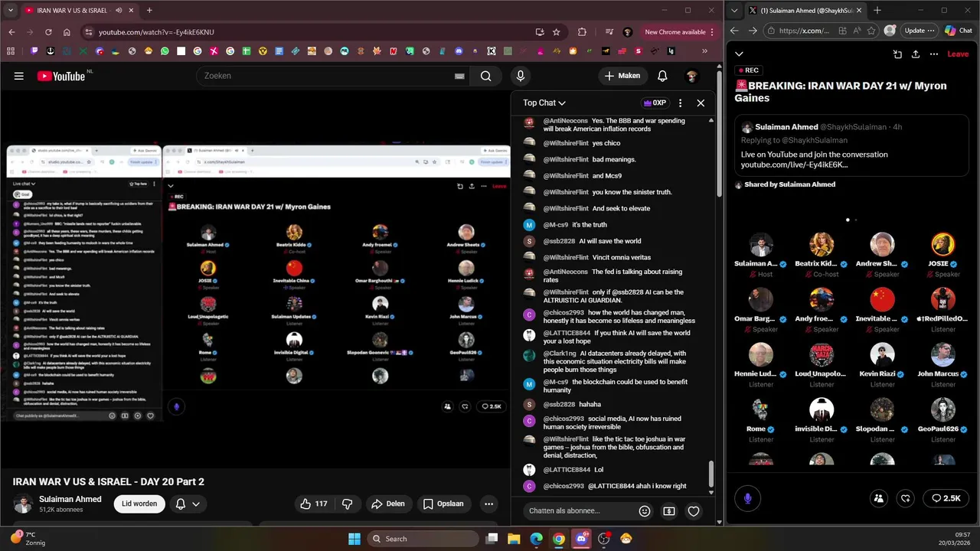Click the Windows taskbar Search box
The height and width of the screenshot is (551, 980).
[x=423, y=539]
